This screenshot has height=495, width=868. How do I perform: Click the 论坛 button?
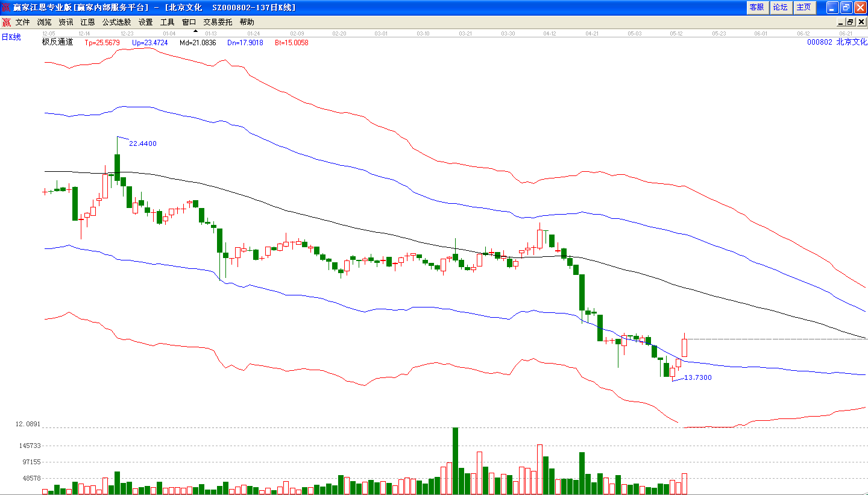click(x=780, y=7)
